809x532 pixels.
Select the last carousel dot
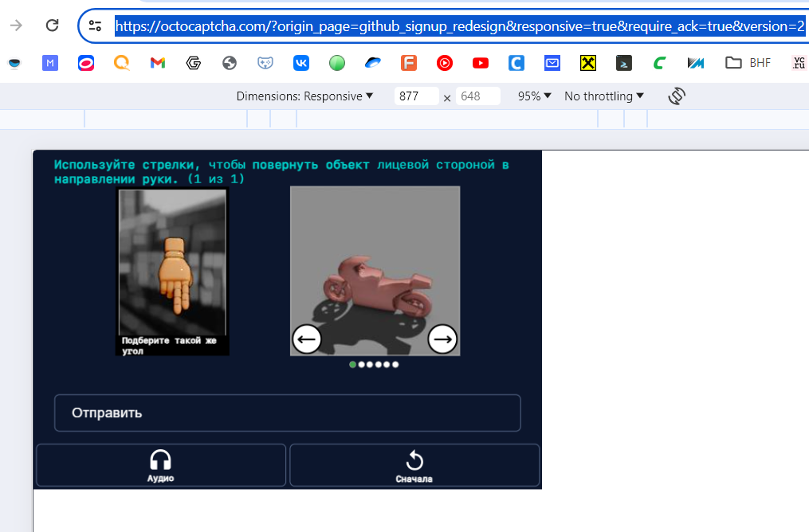[395, 364]
